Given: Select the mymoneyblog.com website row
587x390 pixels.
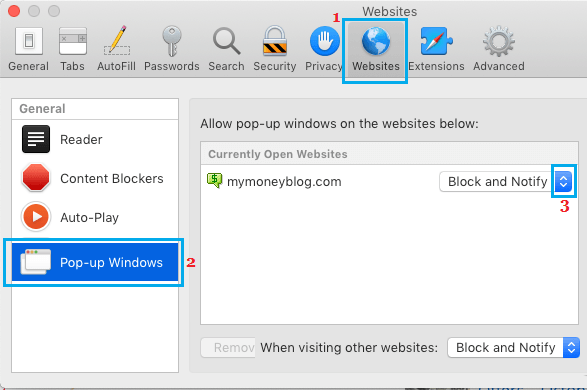Looking at the screenshot, I should pyautogui.click(x=389, y=182).
